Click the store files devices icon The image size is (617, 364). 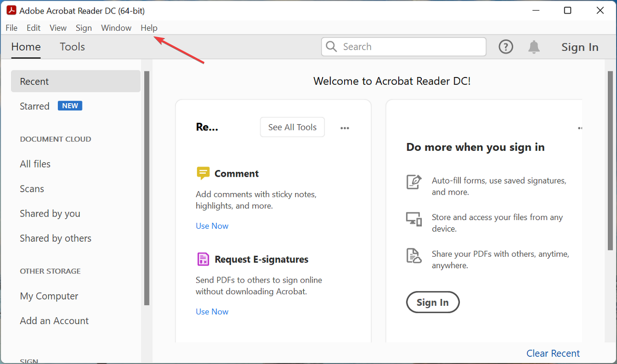(x=414, y=219)
